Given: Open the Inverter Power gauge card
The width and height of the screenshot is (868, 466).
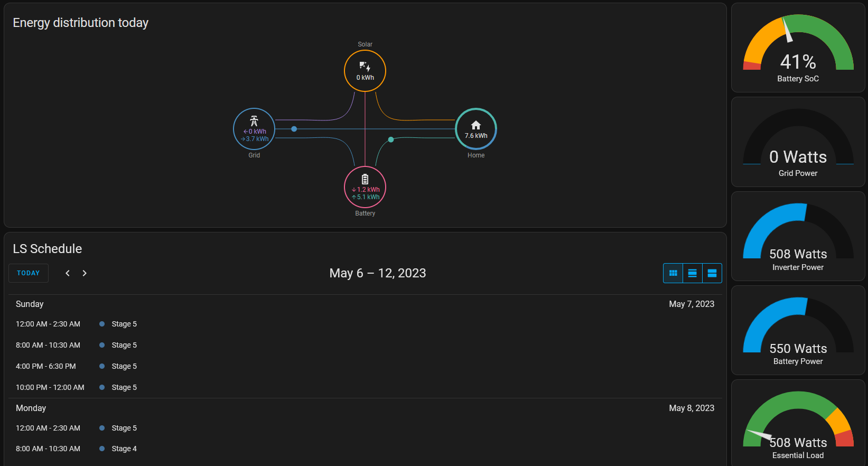Looking at the screenshot, I should [x=798, y=236].
